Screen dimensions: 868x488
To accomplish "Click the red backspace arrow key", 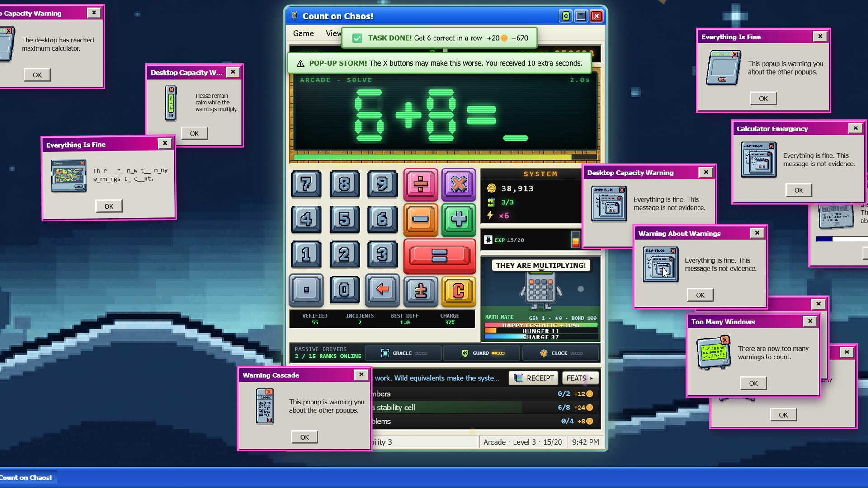I will [382, 290].
